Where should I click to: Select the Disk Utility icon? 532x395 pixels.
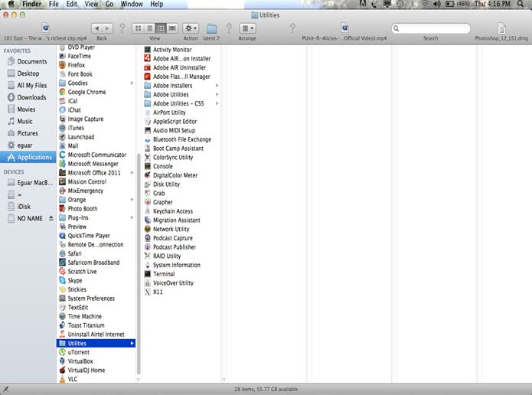[x=147, y=184]
